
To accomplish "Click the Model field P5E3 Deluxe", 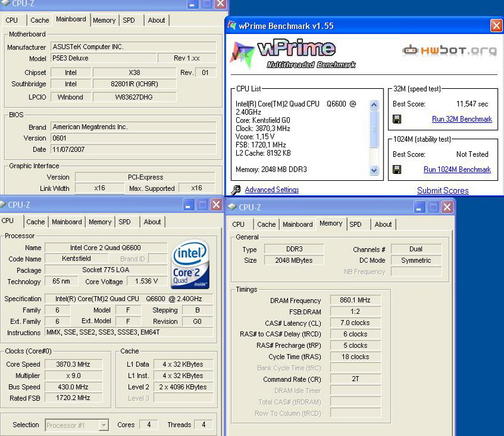I will 104,58.
